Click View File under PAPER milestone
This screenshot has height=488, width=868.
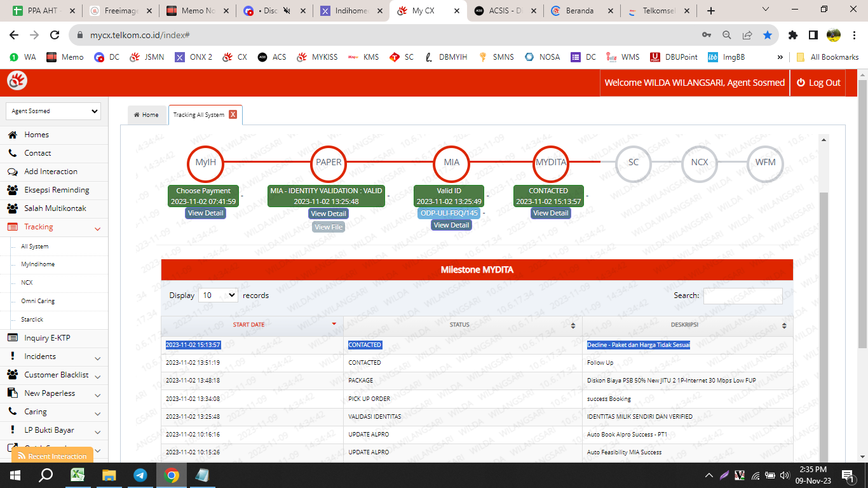coord(329,227)
